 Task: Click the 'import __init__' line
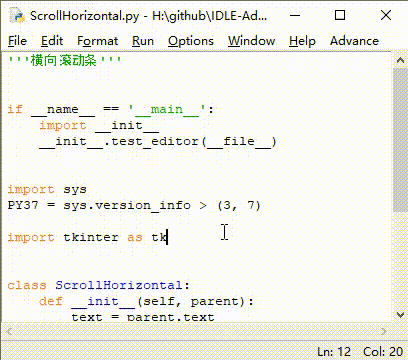(x=99, y=126)
